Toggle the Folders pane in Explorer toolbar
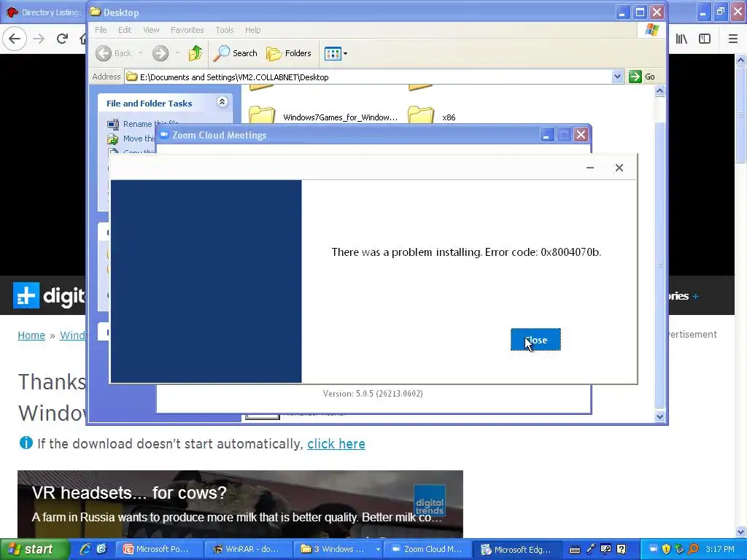 click(x=289, y=53)
